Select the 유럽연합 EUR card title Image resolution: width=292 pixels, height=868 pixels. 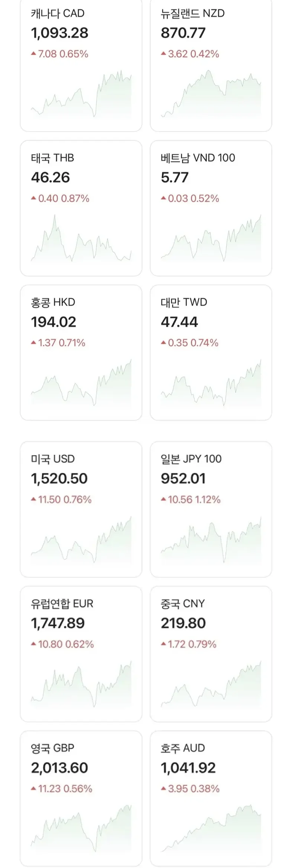pyautogui.click(x=62, y=604)
